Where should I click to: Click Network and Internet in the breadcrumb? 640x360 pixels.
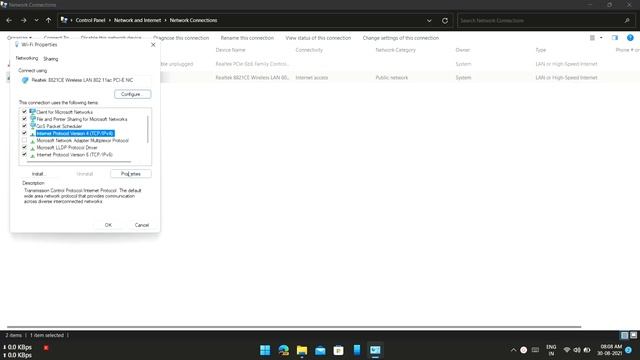pyautogui.click(x=137, y=20)
